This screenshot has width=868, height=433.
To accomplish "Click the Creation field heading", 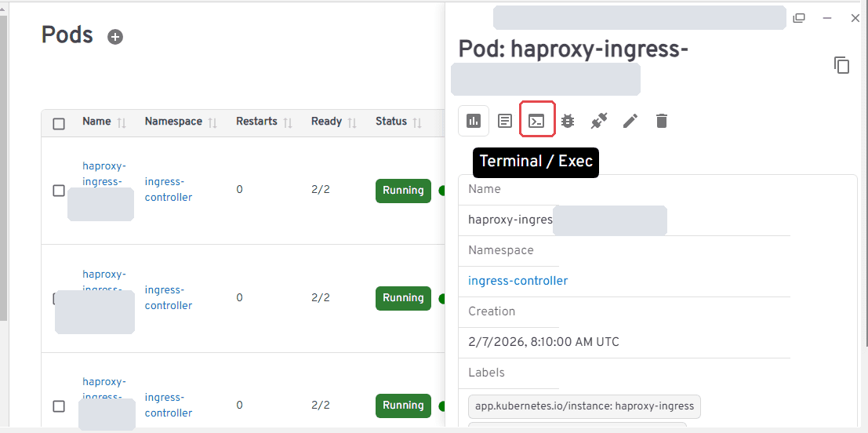I will coord(492,311).
